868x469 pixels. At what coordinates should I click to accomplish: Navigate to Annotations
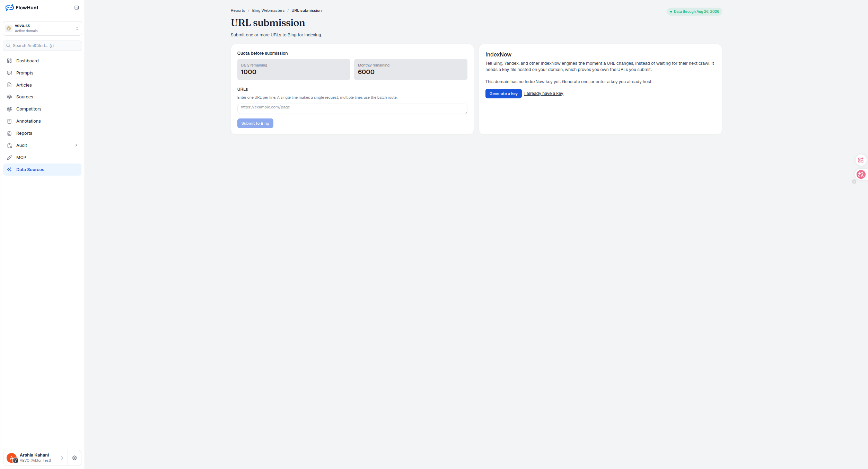[x=42, y=121]
